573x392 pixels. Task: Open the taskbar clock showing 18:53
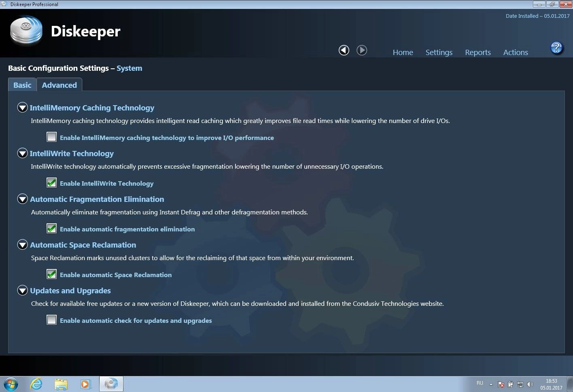click(551, 384)
